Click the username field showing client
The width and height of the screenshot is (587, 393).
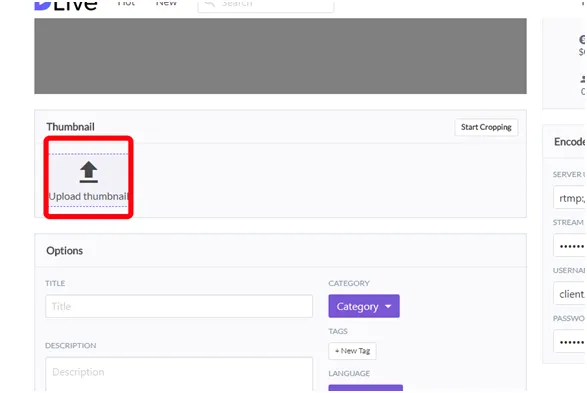(x=569, y=294)
